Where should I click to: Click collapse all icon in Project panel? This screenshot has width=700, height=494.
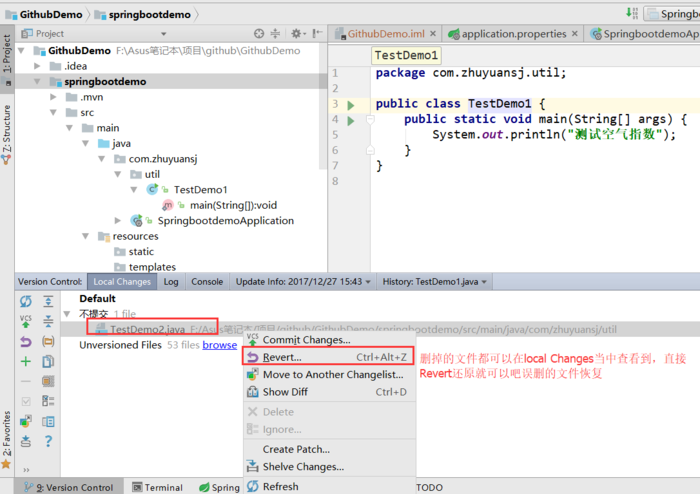275,33
